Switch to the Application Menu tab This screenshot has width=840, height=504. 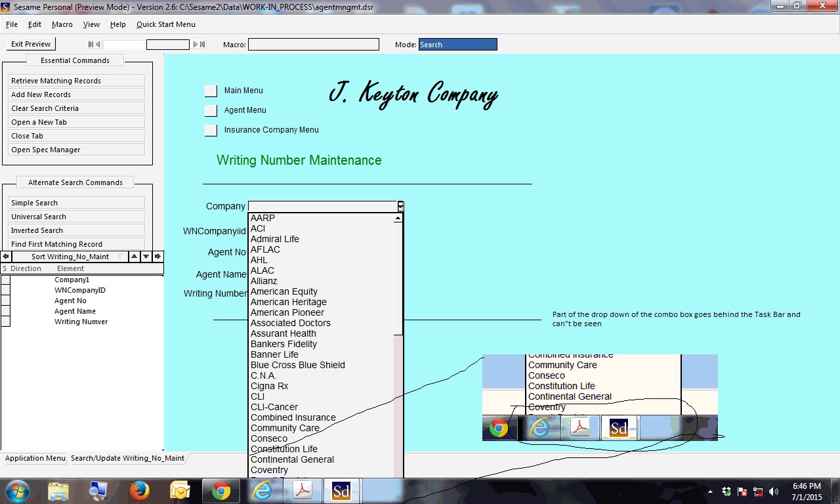click(35, 458)
